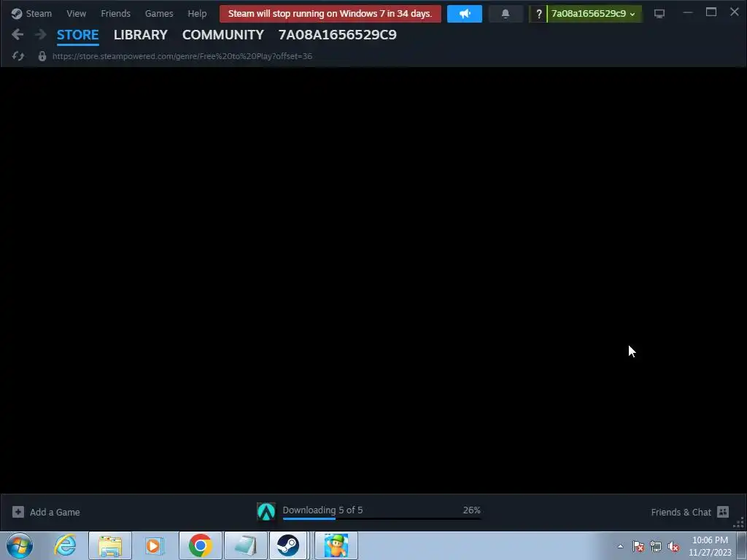The width and height of the screenshot is (747, 560).
Task: Click the Add a Game plus icon
Action: tap(18, 512)
